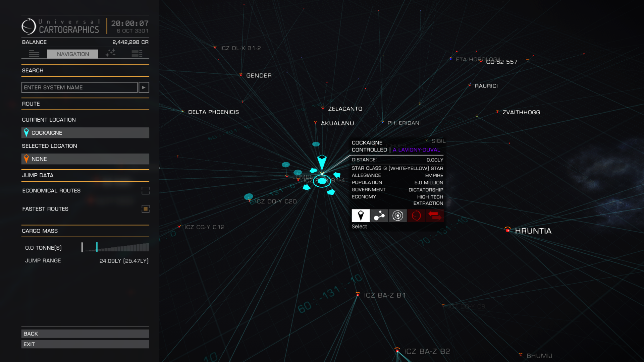Screen dimensions: 644x362
Task: Open the system map orbit icon
Action: pos(398,216)
